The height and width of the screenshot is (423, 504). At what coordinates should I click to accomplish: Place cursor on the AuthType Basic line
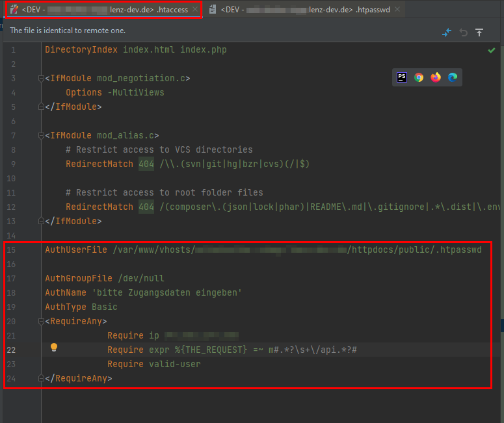click(x=81, y=307)
